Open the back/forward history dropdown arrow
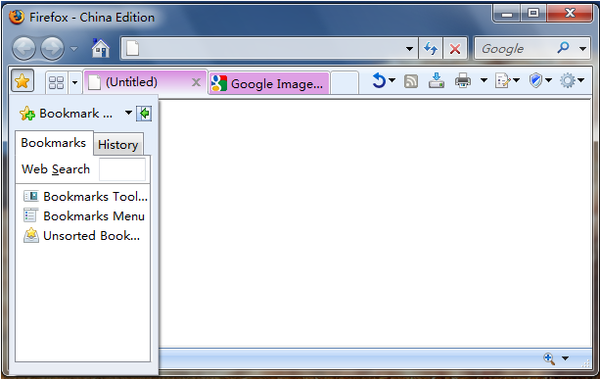 74,49
